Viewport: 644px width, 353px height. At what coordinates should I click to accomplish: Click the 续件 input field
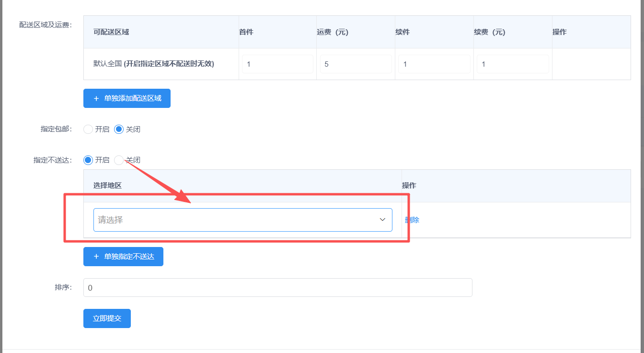pos(434,64)
